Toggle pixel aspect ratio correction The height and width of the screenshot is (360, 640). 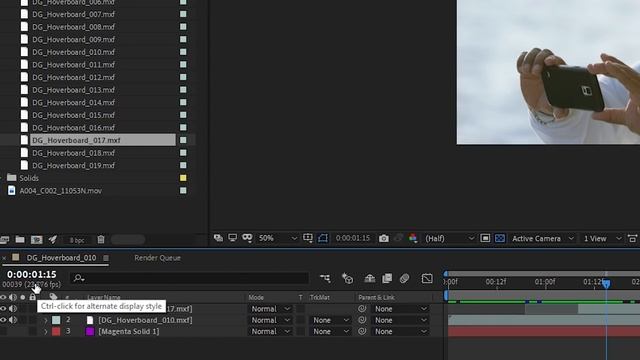[632, 238]
